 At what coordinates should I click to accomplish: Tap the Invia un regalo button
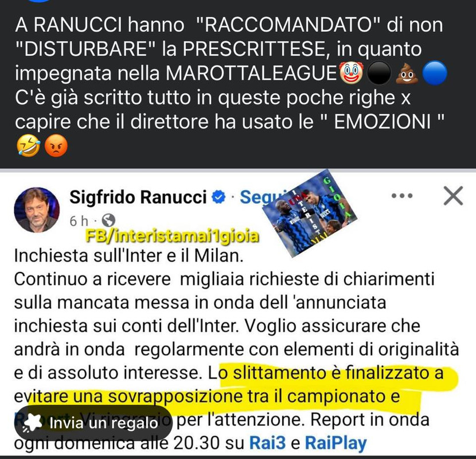point(93,423)
